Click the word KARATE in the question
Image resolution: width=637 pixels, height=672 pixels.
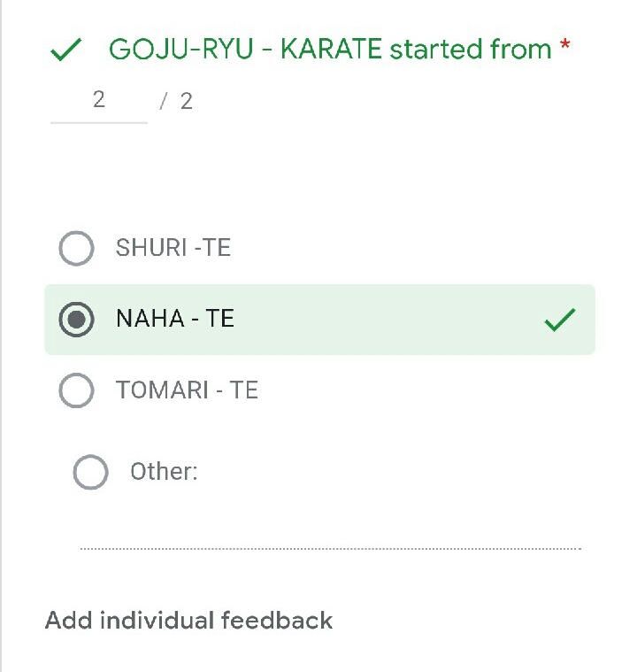click(330, 50)
